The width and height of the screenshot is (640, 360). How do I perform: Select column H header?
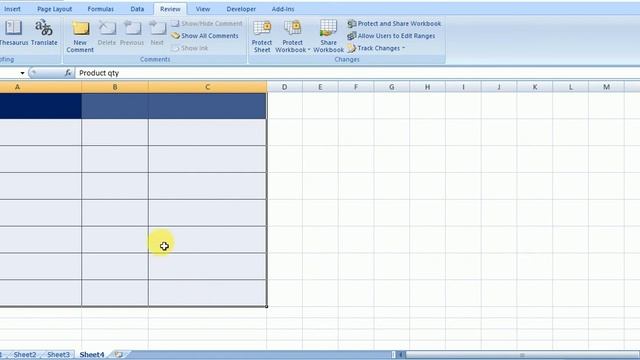427,87
